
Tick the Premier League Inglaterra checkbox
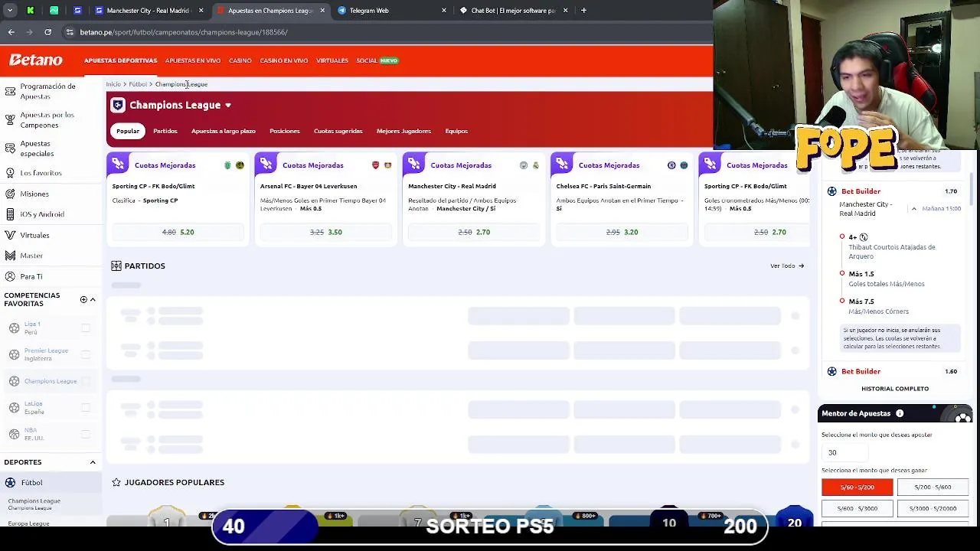click(86, 354)
